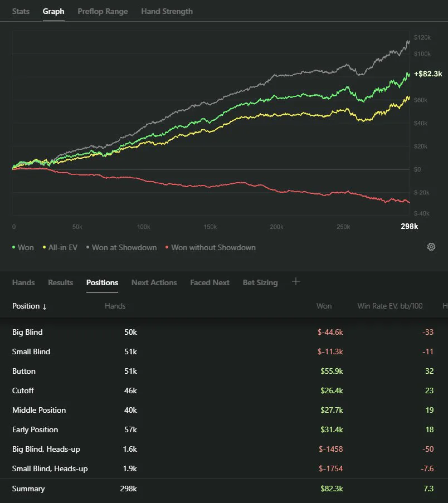Viewport: 448px width, 503px height.
Task: Open the Preflop Range tab
Action: pyautogui.click(x=103, y=11)
